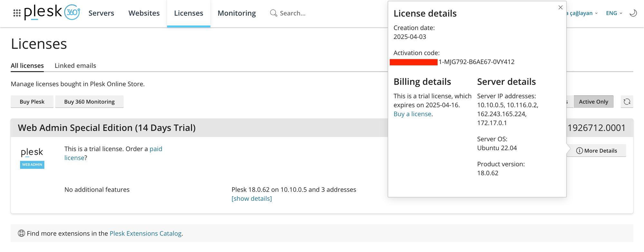Click product version 18.0.62 value

pyautogui.click(x=488, y=173)
